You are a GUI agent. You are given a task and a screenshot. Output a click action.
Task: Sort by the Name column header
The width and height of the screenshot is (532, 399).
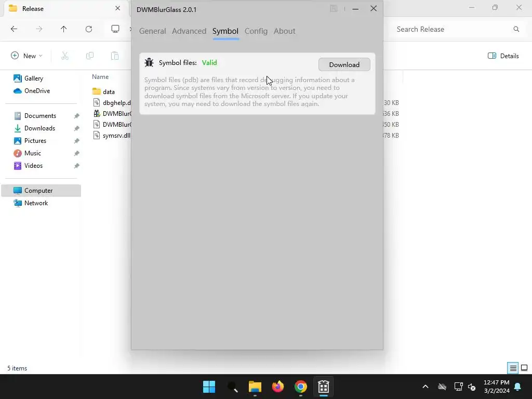click(100, 77)
